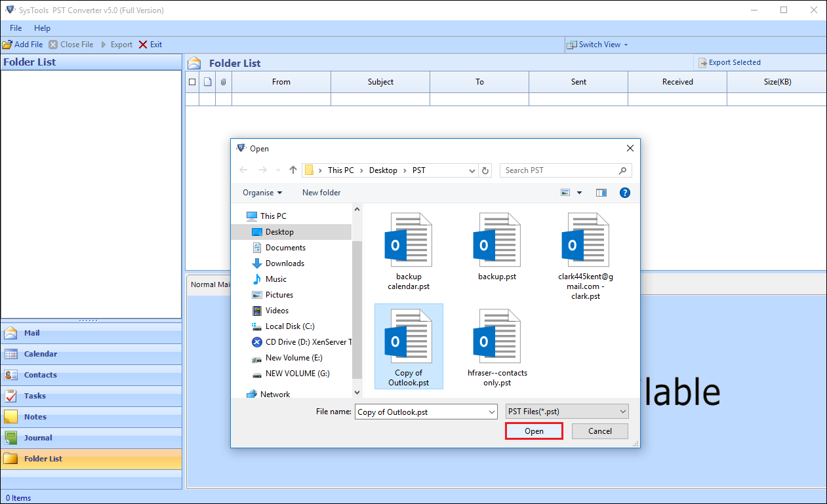Open the Switch View dropdown
Viewport: 827px width, 504px height.
(x=597, y=45)
